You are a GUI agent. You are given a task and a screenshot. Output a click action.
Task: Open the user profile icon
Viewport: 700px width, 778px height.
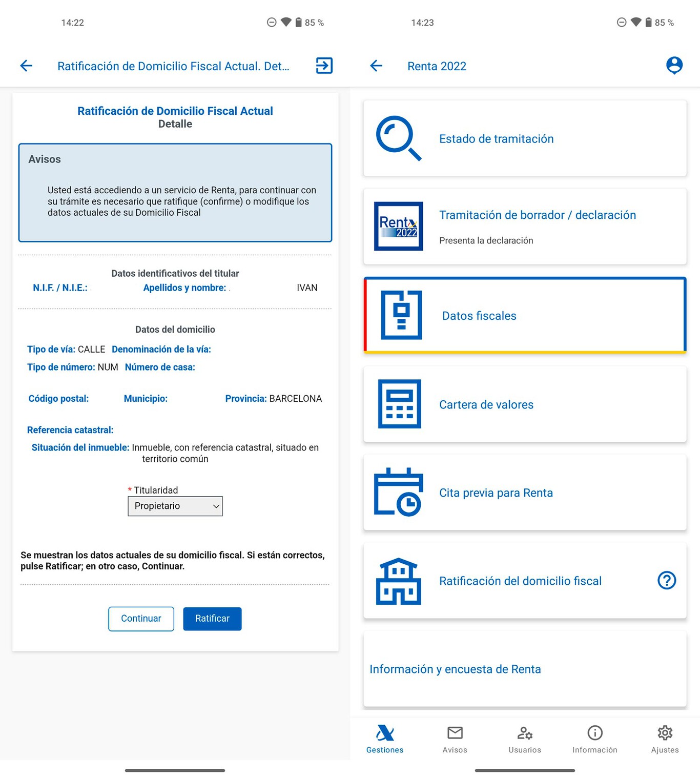click(x=674, y=66)
